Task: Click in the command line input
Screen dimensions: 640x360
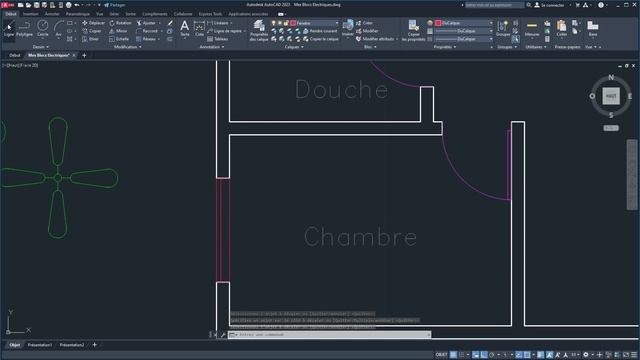Action: tap(329, 335)
